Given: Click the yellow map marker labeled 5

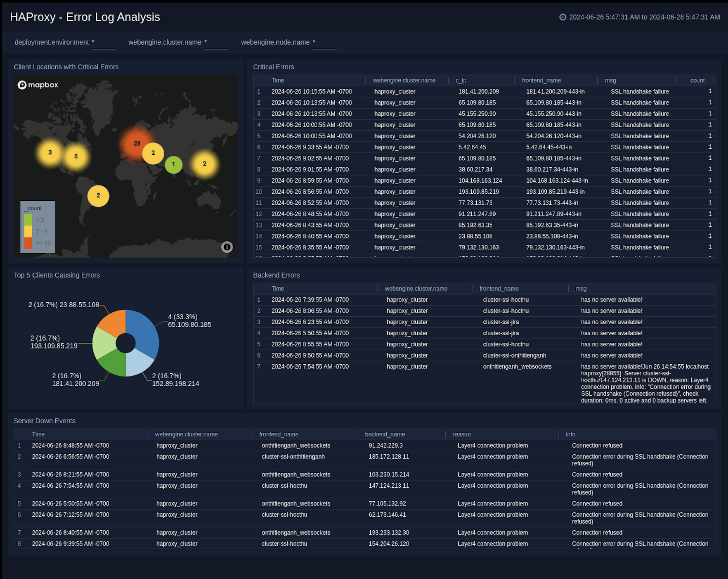Looking at the screenshot, I should point(76,157).
